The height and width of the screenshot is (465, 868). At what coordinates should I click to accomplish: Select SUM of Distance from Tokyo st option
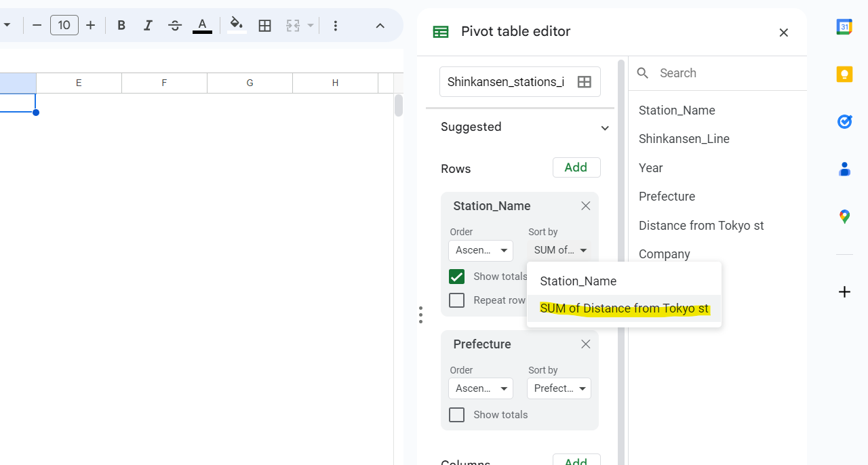coord(624,309)
